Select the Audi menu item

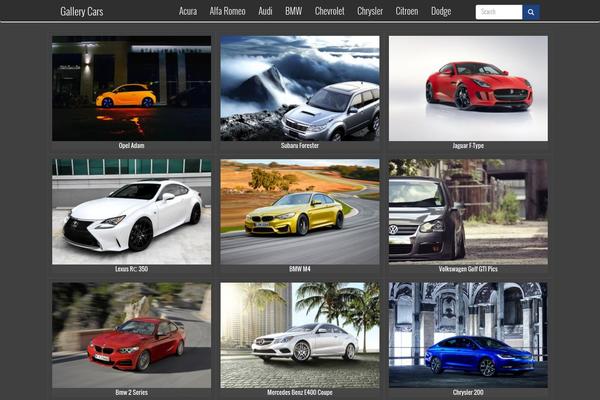(x=265, y=11)
